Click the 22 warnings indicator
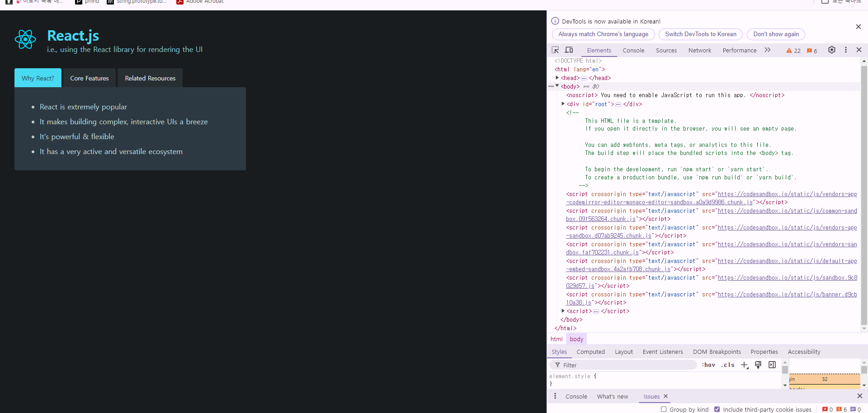Image resolution: width=868 pixels, height=413 pixels. tap(793, 51)
